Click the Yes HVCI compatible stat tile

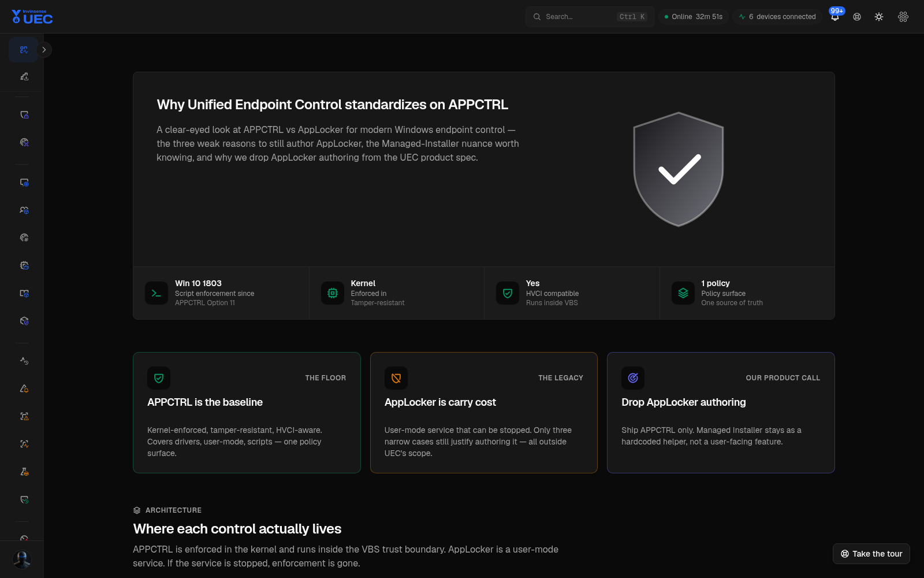tap(572, 293)
